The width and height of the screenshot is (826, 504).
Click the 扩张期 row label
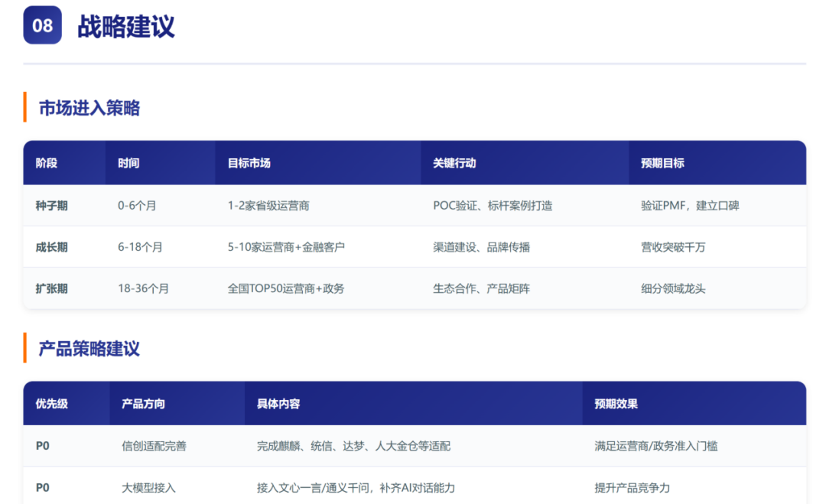click(51, 288)
